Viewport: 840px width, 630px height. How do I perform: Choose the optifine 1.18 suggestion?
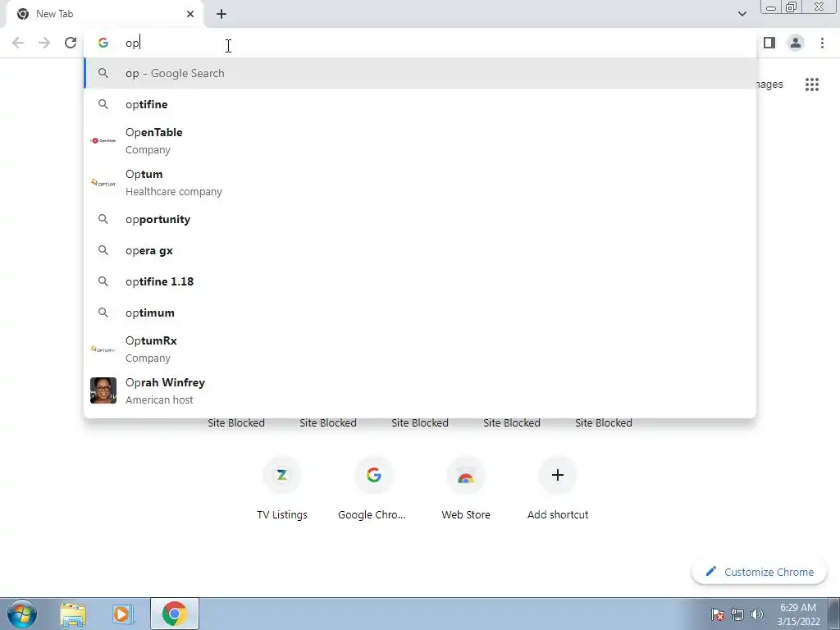(420, 282)
